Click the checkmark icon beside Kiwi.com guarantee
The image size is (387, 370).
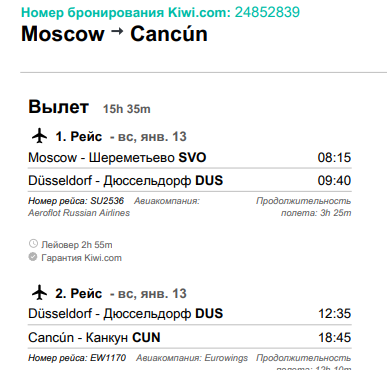coord(33,257)
